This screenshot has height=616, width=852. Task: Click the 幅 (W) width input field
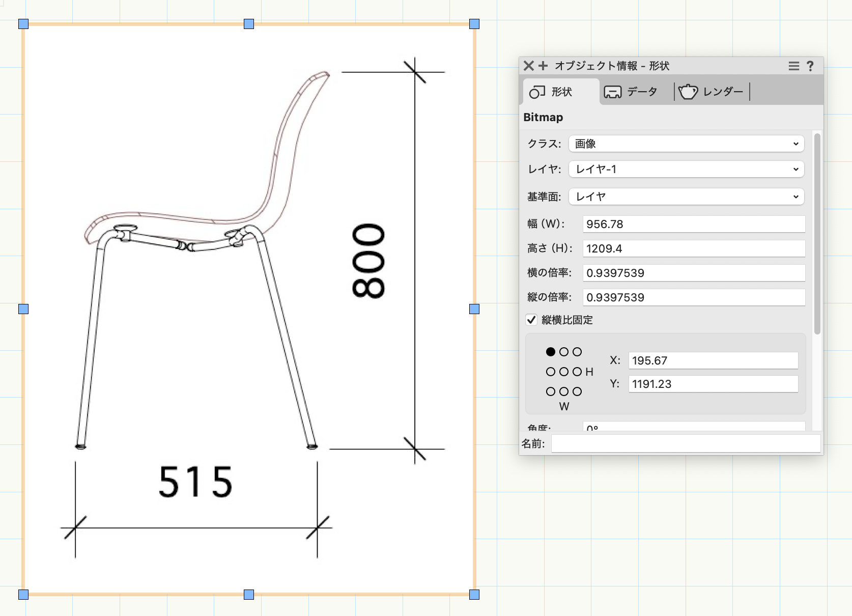click(x=693, y=224)
